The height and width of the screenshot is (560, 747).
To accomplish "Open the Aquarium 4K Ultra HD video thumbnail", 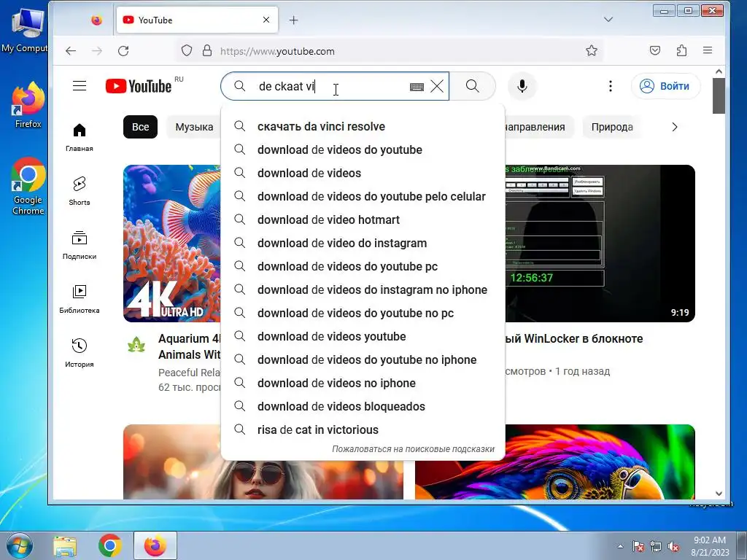I will [x=172, y=244].
